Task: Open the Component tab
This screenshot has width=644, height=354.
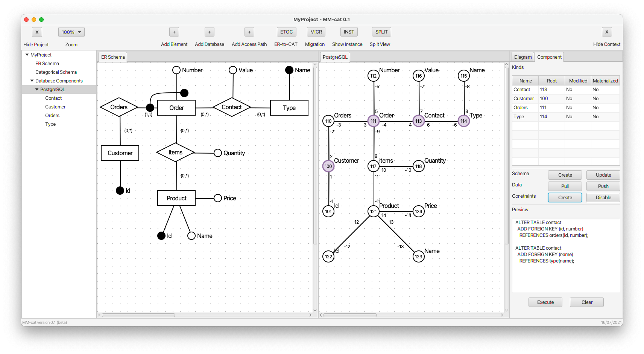Action: point(549,57)
